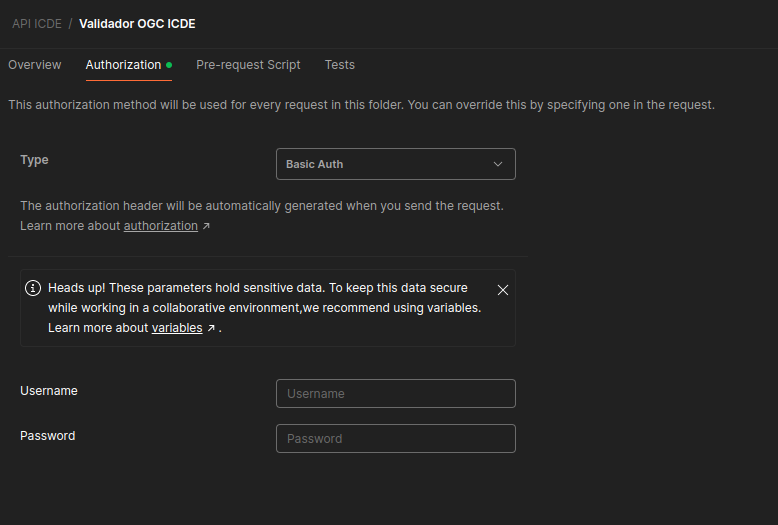Click the Username field label
This screenshot has height=525, width=778.
pos(49,391)
